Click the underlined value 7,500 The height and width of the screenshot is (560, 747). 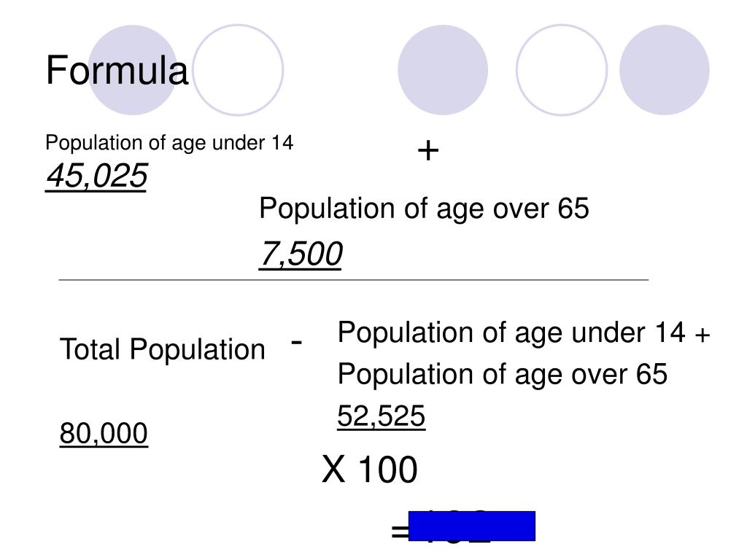(x=301, y=254)
